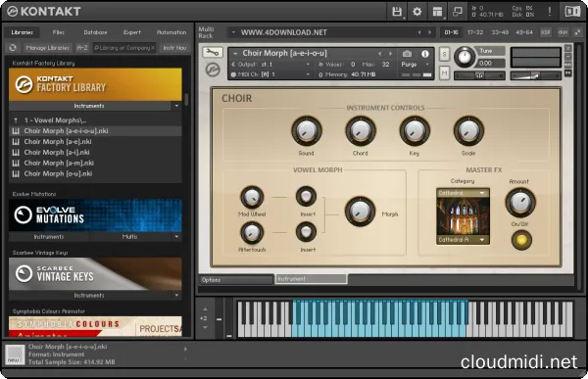Click the Master FX Amount knob

point(520,203)
